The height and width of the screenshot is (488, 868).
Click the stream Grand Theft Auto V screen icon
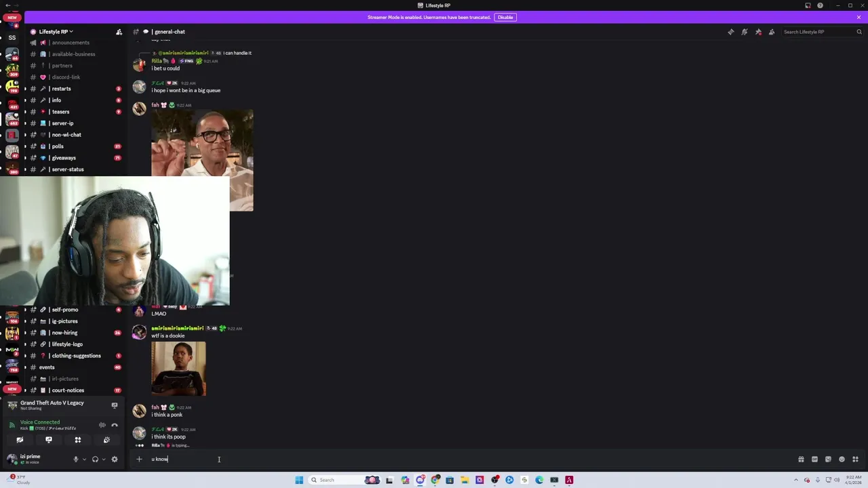click(x=115, y=405)
